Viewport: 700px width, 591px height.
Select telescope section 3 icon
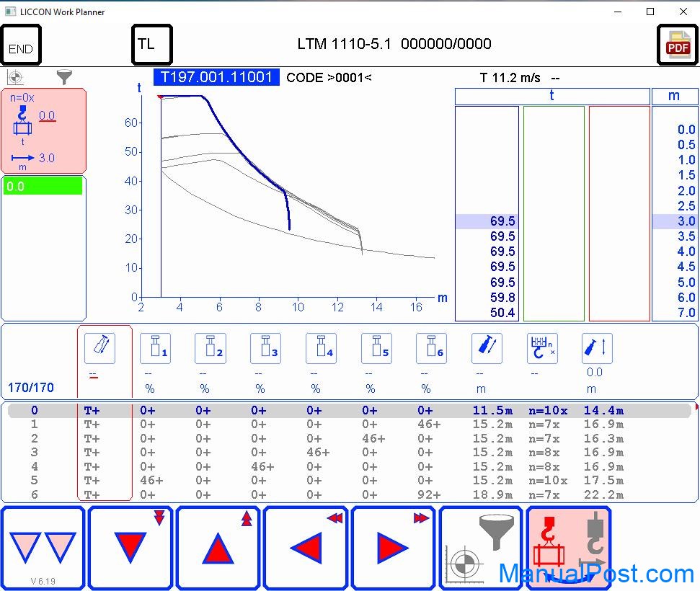(265, 348)
